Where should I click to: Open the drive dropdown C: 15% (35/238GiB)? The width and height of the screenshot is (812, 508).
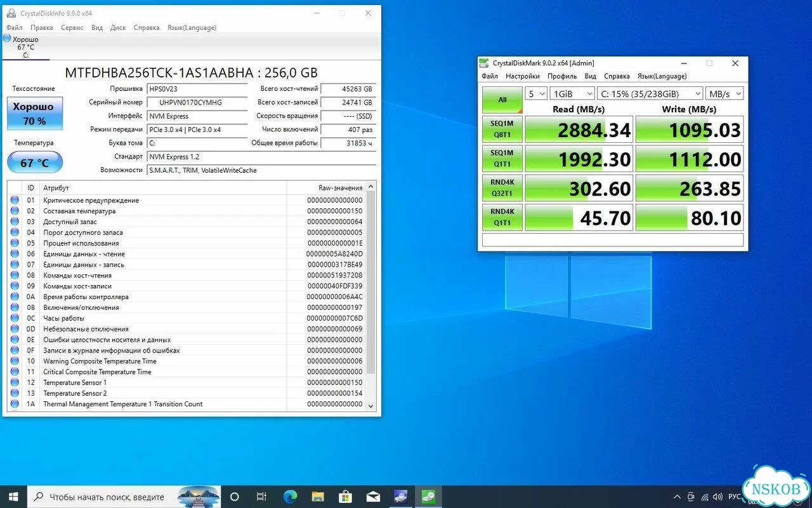pyautogui.click(x=650, y=94)
